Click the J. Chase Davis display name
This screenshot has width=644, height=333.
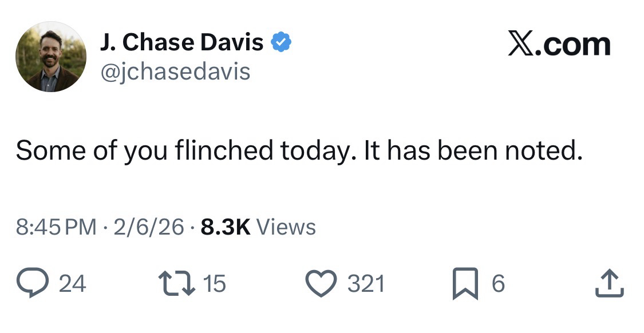[x=181, y=42]
